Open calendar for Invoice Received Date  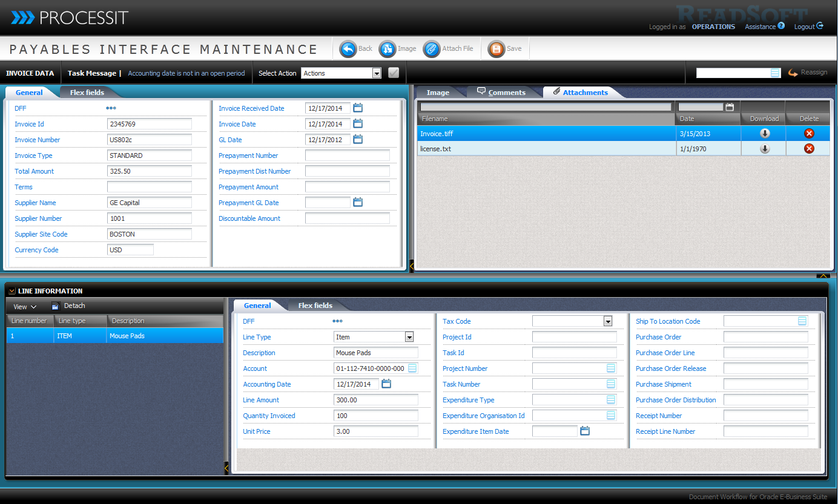coord(358,108)
